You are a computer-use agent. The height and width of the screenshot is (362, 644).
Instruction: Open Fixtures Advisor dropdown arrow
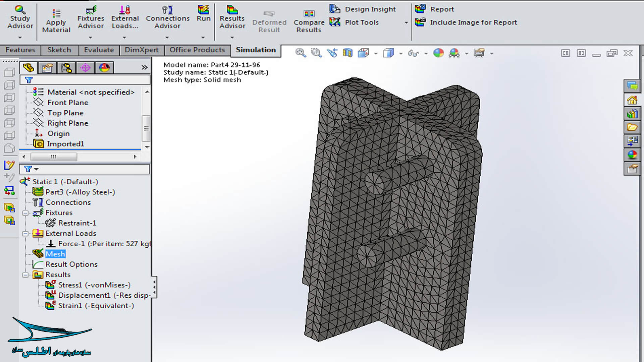pos(90,38)
